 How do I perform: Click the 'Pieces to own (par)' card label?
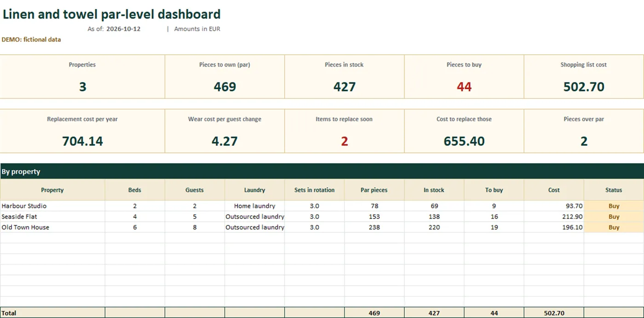point(224,65)
